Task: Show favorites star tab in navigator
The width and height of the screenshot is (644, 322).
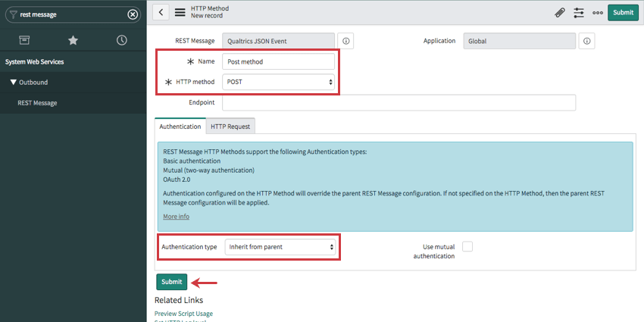Action: coord(73,40)
